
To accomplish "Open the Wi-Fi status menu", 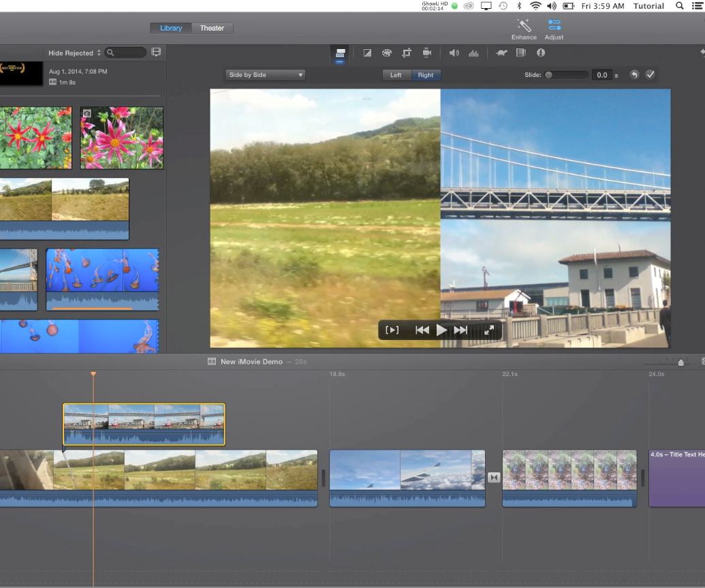I will click(x=535, y=6).
